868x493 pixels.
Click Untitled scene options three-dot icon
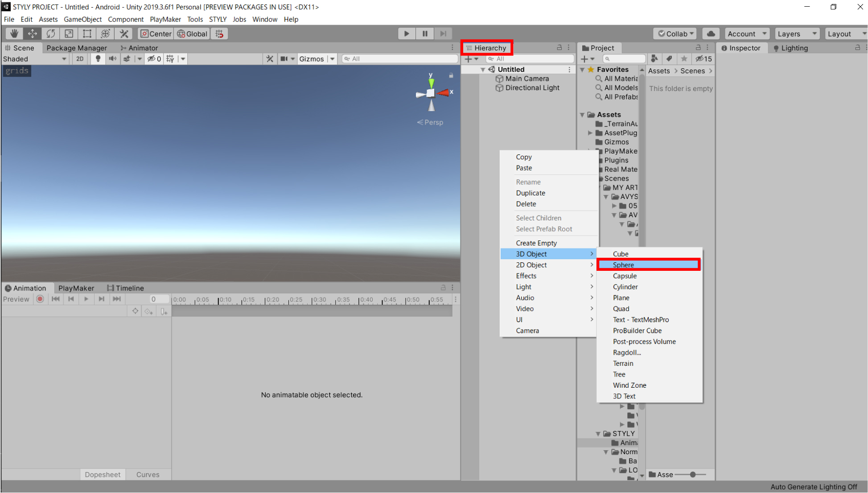pos(569,70)
